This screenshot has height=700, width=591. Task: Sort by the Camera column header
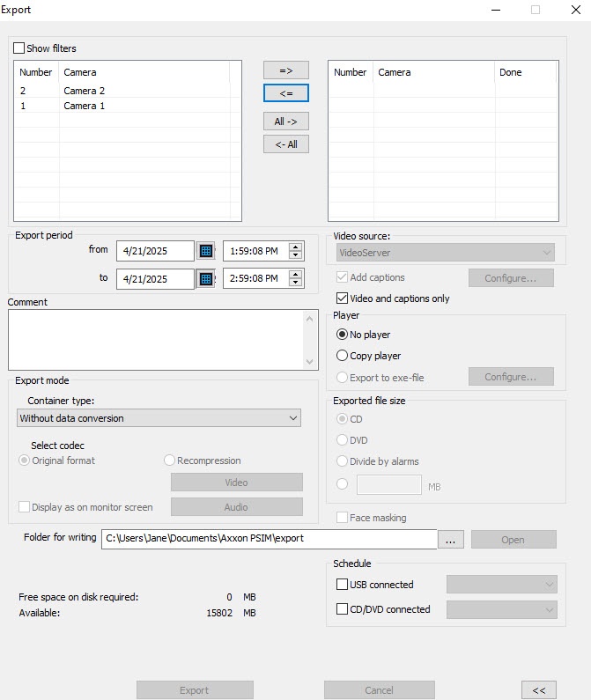coord(141,72)
